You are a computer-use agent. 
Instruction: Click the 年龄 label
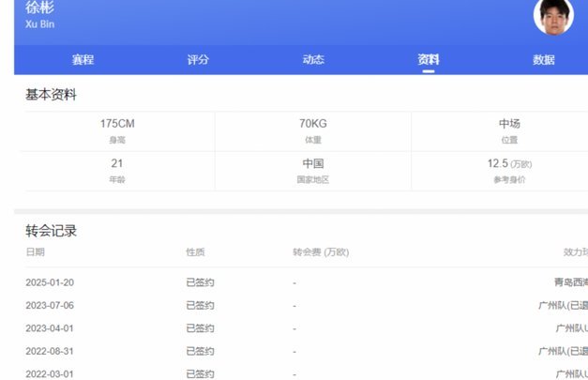click(x=117, y=180)
